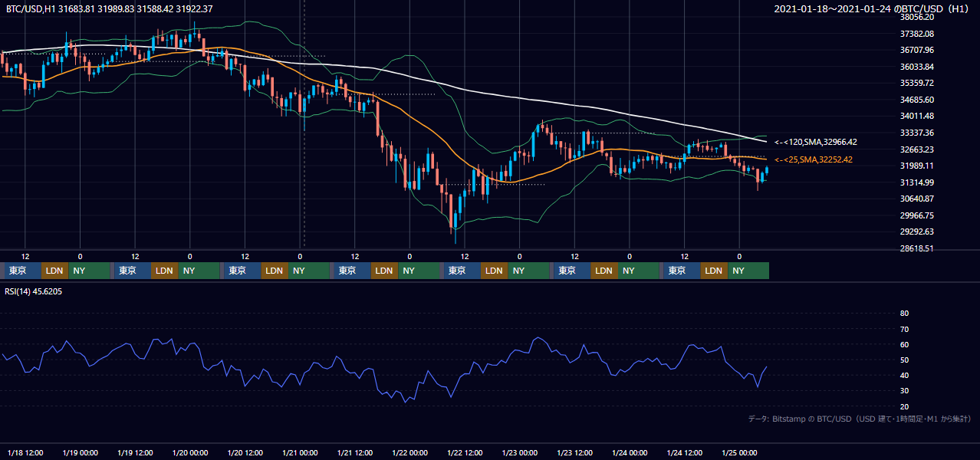This screenshot has width=980, height=460.
Task: Click the 1/24 00:00 time label
Action: click(x=630, y=452)
